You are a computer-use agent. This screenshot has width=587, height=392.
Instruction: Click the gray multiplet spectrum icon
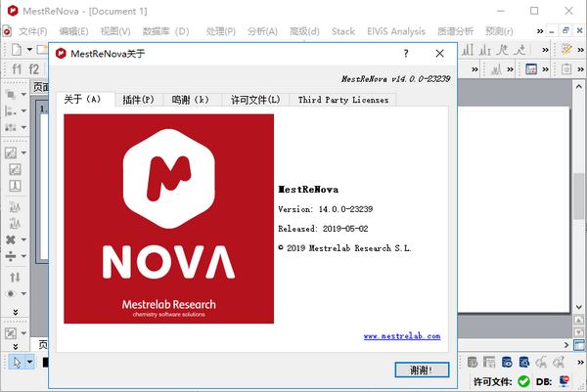[x=496, y=69]
